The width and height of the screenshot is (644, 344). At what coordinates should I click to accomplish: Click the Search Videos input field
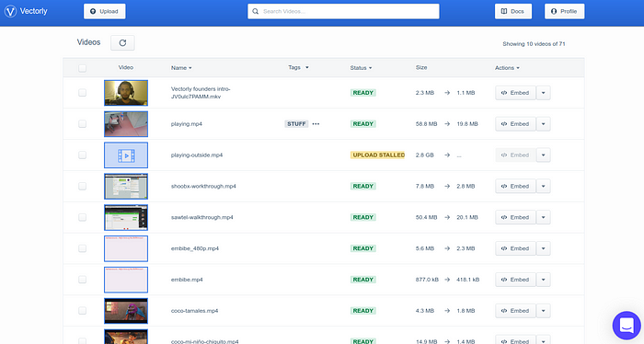pyautogui.click(x=343, y=11)
